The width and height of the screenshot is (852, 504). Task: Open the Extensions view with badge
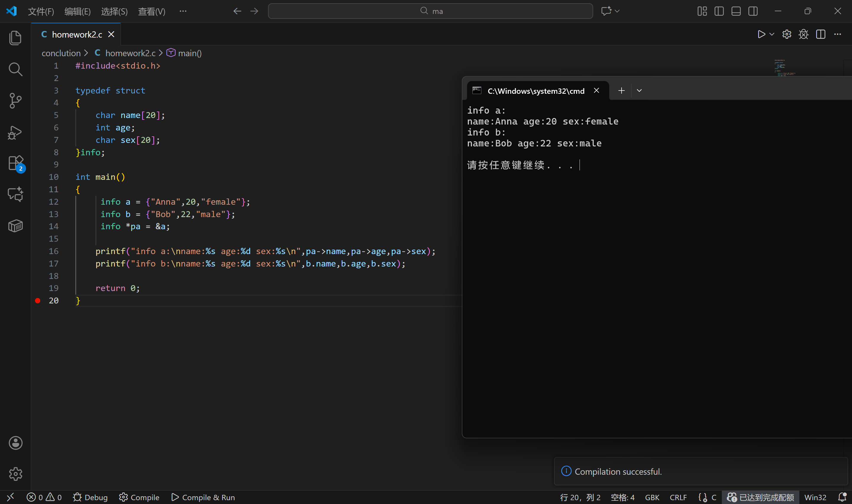(15, 163)
